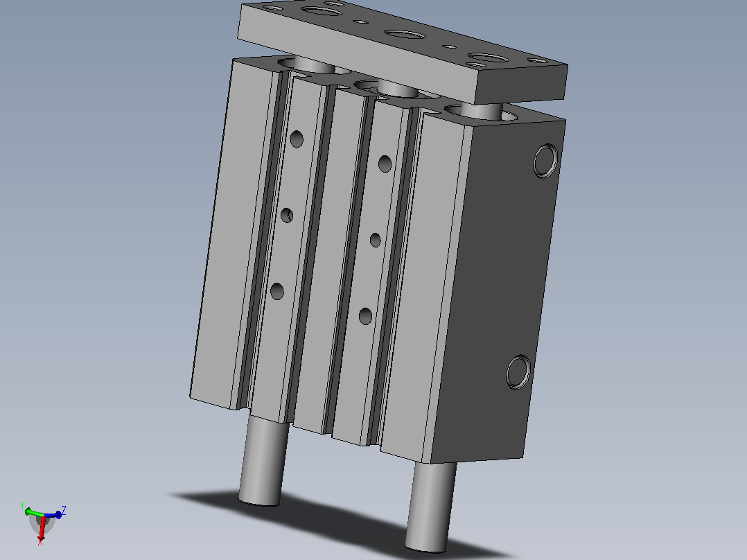Click the green Y axis of the orientation triad
Viewport: 747px width, 560px height.
point(33,512)
